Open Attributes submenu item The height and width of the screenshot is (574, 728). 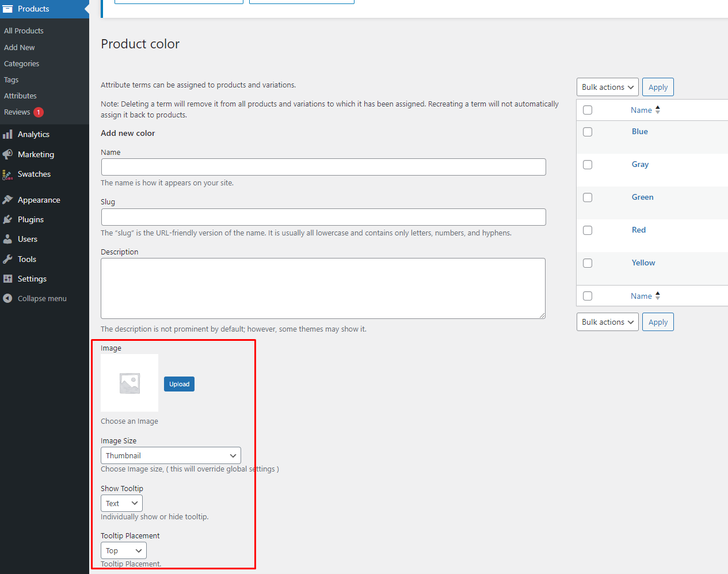(20, 96)
